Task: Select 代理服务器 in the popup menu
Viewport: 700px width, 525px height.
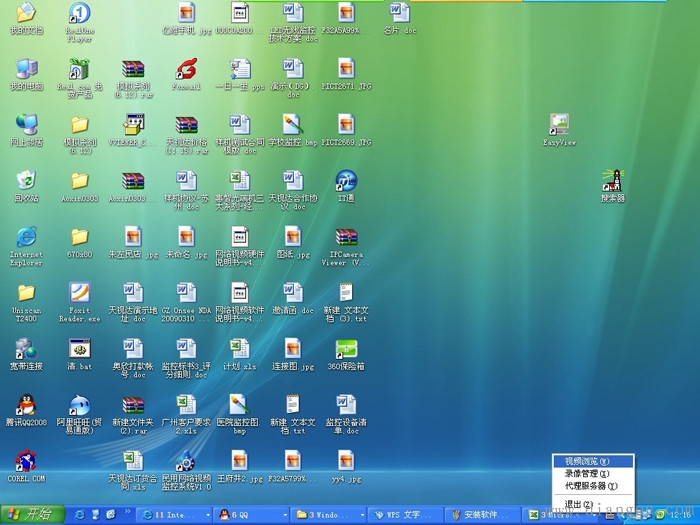Action: click(590, 486)
